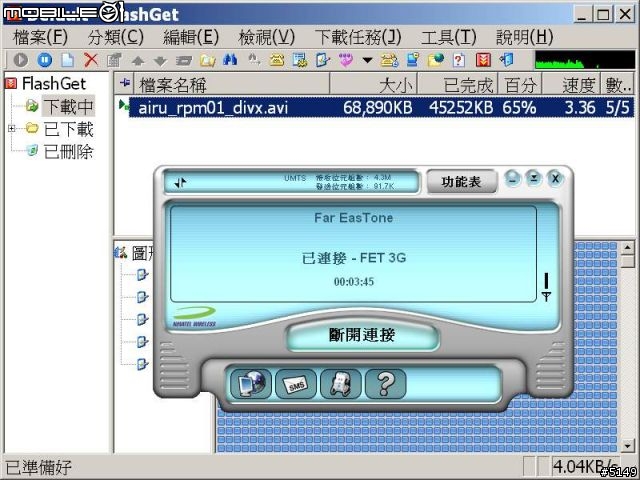Image resolution: width=640 pixels, height=480 pixels.
Task: Click the 速度 column header
Action: click(571, 85)
